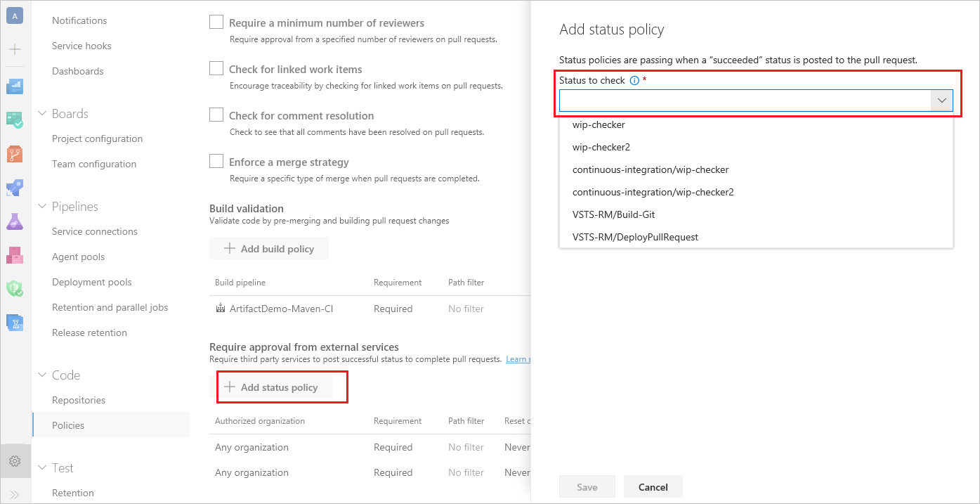Collapse the Pipelines section in the sidebar
Viewport: 980px width, 504px height.
(44, 206)
